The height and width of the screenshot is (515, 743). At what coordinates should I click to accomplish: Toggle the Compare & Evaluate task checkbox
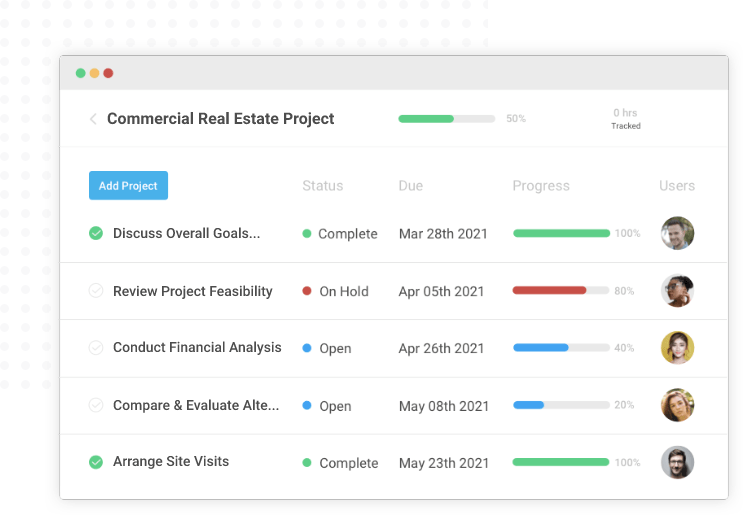(x=96, y=405)
